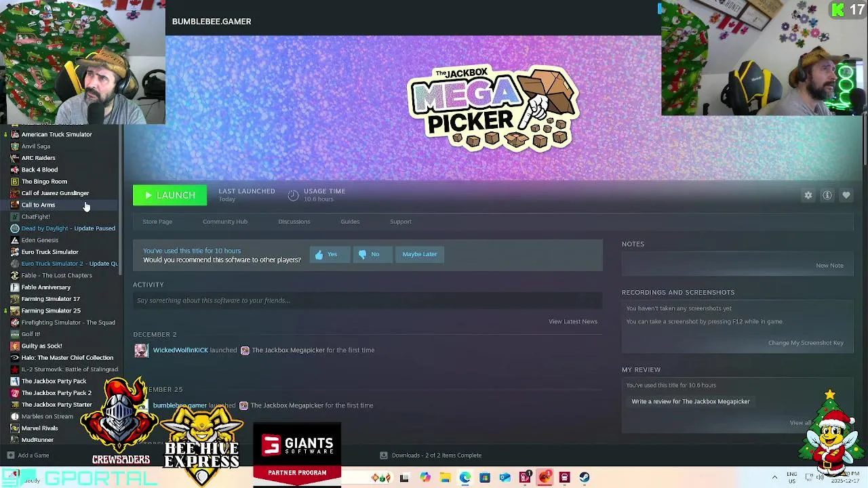Open Jackbox Megapicker link in December 2 activity
Viewport: 868px width, 488px height.
[x=288, y=350]
